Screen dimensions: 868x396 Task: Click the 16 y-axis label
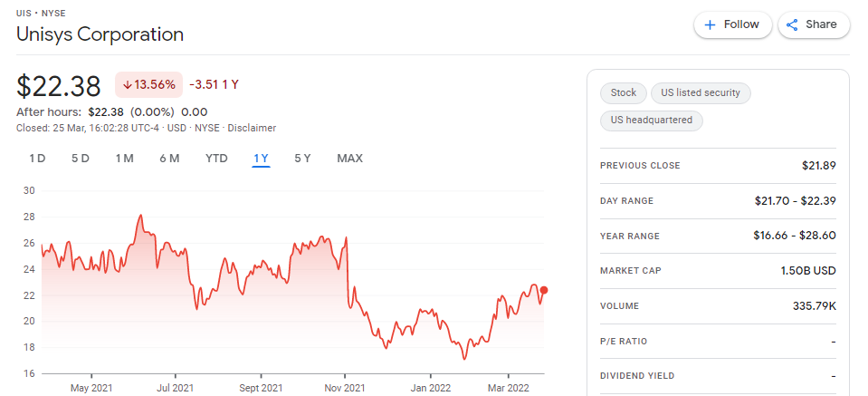pyautogui.click(x=29, y=374)
